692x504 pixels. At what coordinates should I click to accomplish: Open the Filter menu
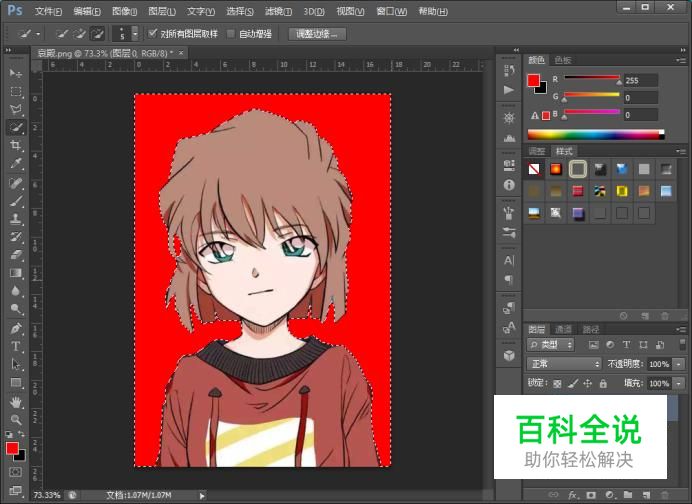coord(278,11)
